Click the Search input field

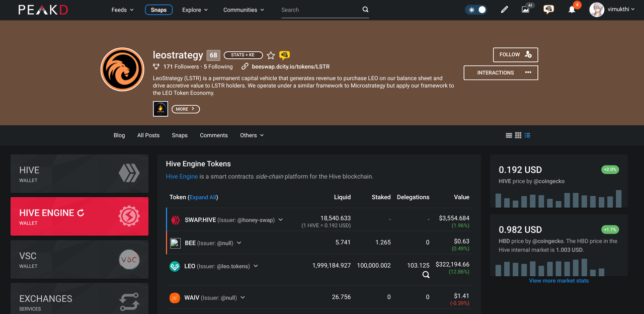pos(320,10)
